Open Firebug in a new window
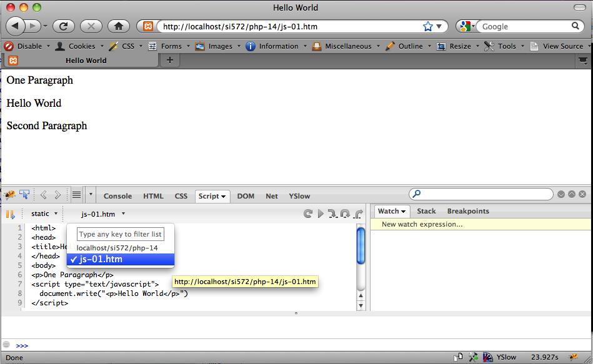The width and height of the screenshot is (593, 364). point(572,194)
